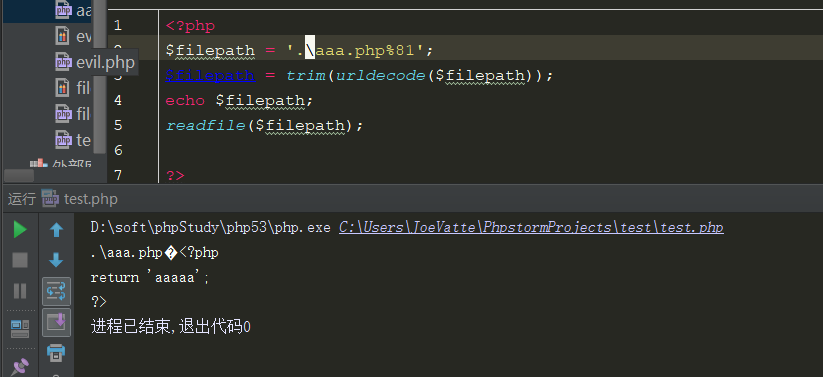The image size is (823, 377).
Task: Click the ?> closing tag in the editor
Action: [x=175, y=175]
